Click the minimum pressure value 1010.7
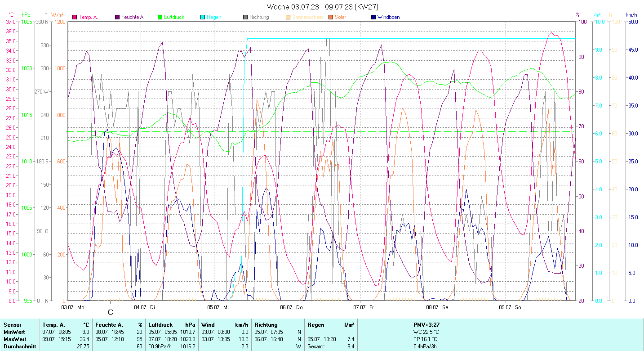This screenshot has height=351, width=644. coord(187,332)
